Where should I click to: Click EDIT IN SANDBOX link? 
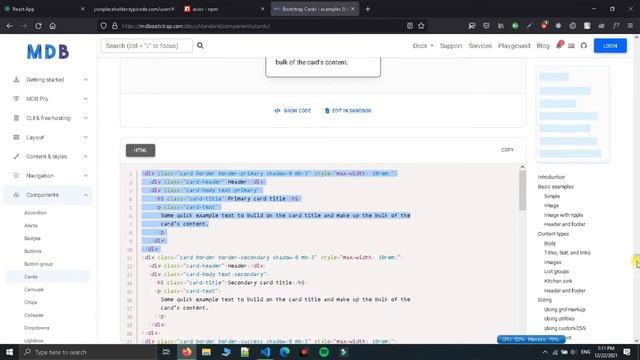(x=348, y=111)
